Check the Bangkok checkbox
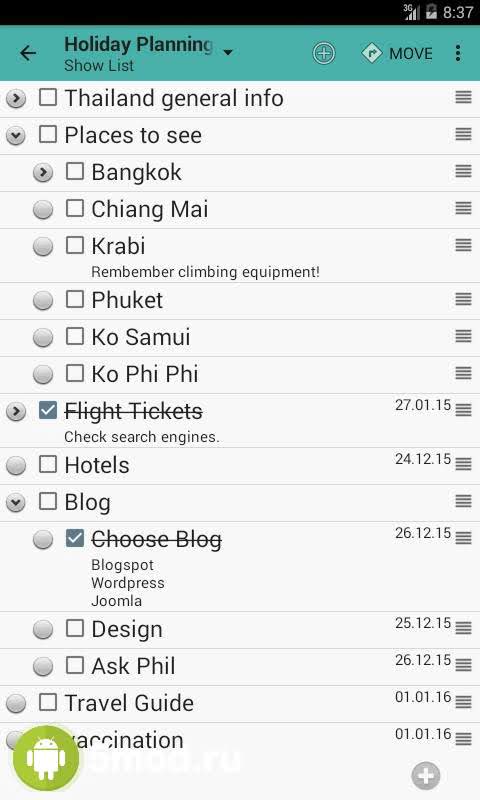480x800 pixels. 74,171
